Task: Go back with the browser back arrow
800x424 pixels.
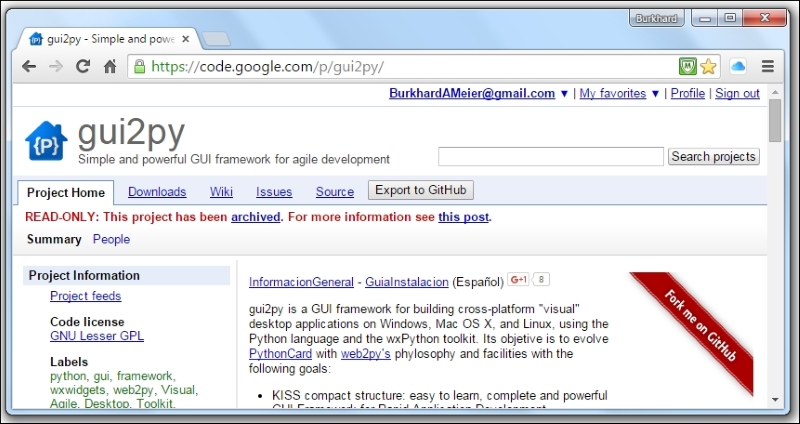Action: click(x=29, y=66)
